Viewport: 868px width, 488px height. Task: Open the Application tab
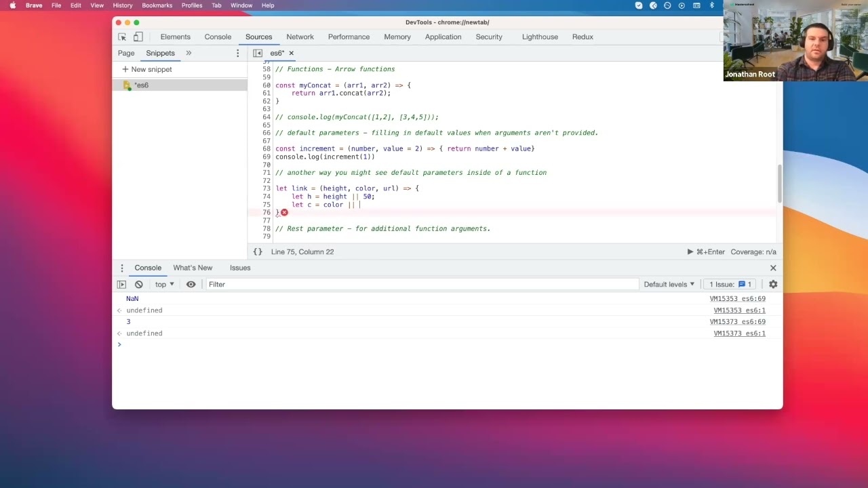coord(443,37)
